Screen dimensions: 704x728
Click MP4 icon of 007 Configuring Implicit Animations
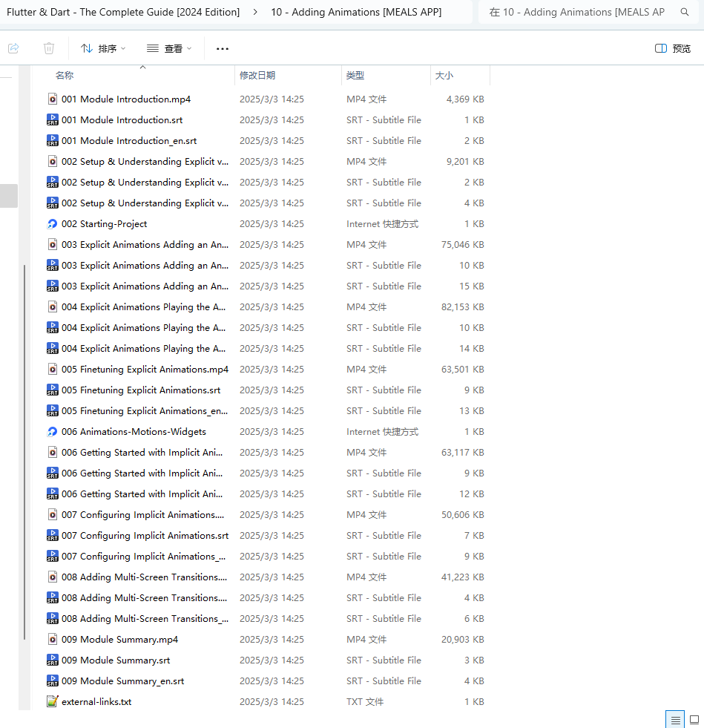(53, 514)
